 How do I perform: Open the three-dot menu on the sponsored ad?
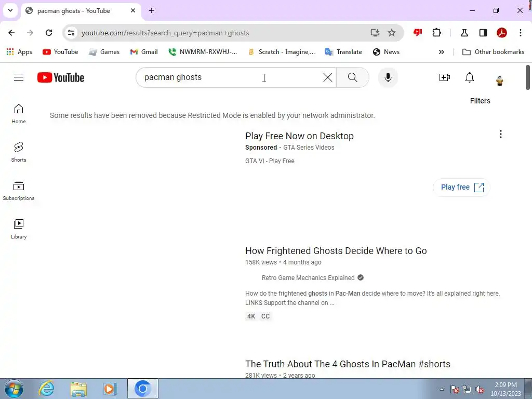point(500,135)
